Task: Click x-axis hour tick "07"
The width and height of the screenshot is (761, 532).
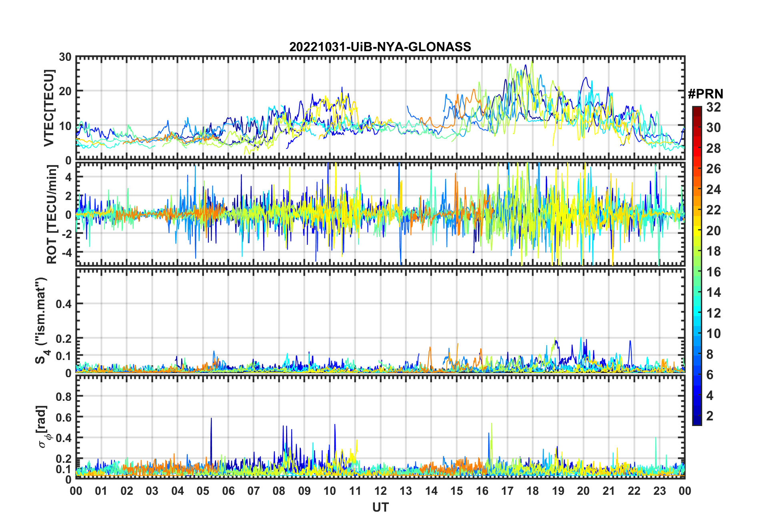Action: click(x=254, y=491)
